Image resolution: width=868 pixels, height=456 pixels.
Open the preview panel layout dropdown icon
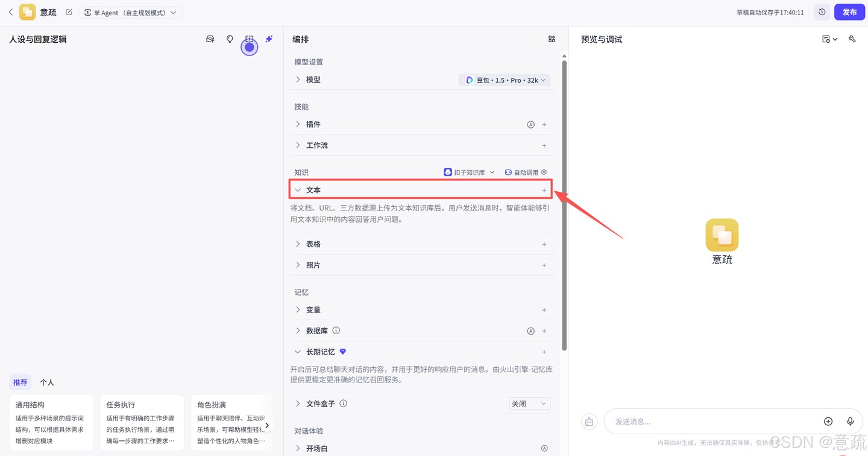click(x=829, y=39)
